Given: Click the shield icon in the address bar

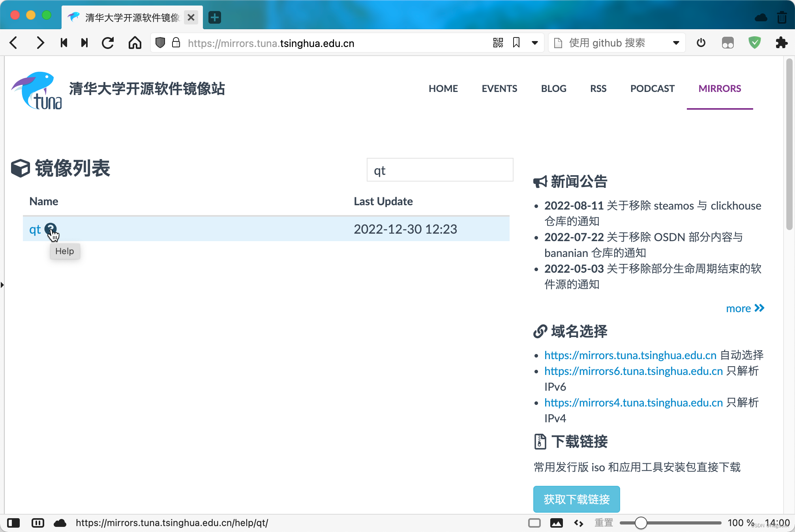Looking at the screenshot, I should [160, 43].
